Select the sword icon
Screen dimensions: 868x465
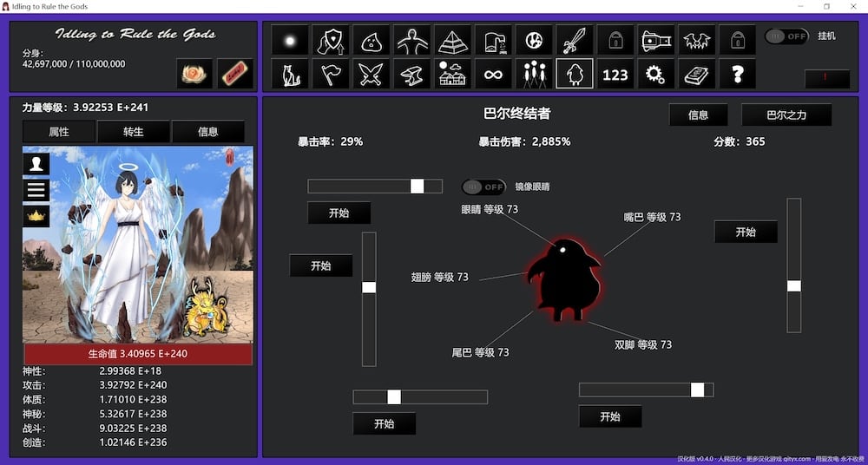tap(575, 40)
